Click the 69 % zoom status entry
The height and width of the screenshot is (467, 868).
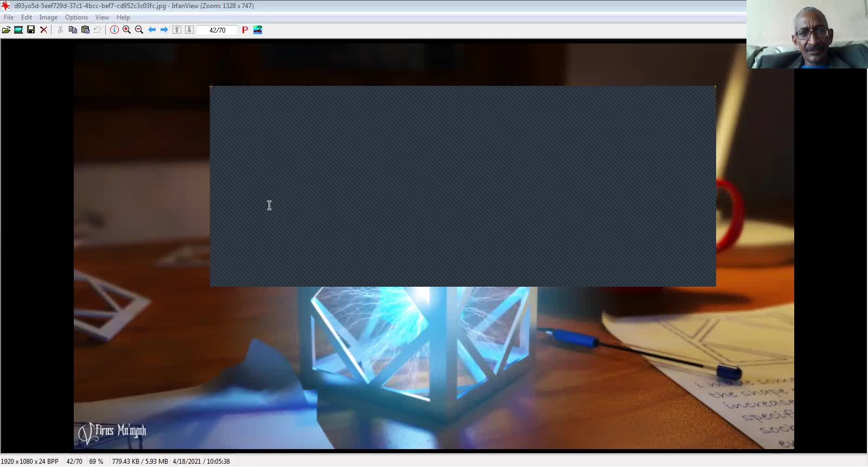pyautogui.click(x=97, y=462)
